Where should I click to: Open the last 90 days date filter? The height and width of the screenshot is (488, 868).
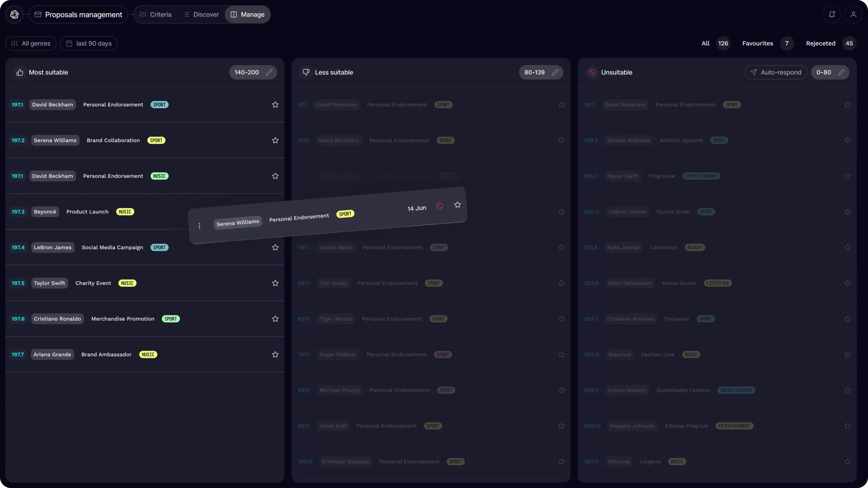[89, 43]
